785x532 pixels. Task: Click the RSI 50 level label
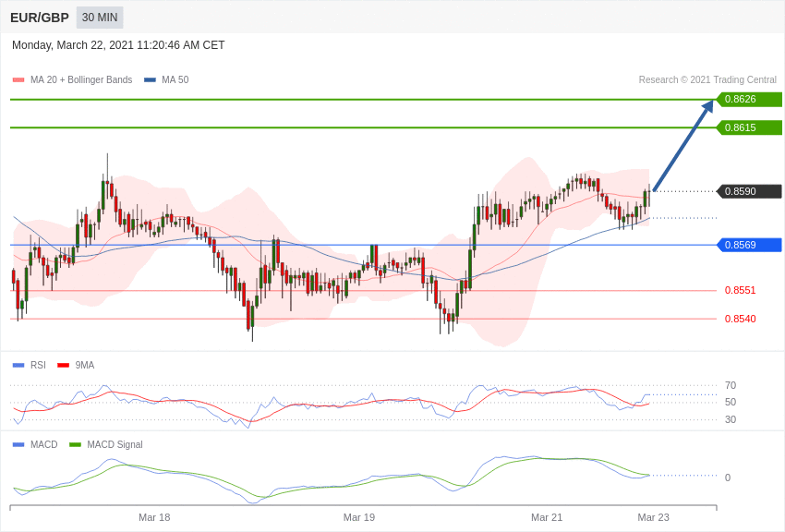(x=731, y=403)
